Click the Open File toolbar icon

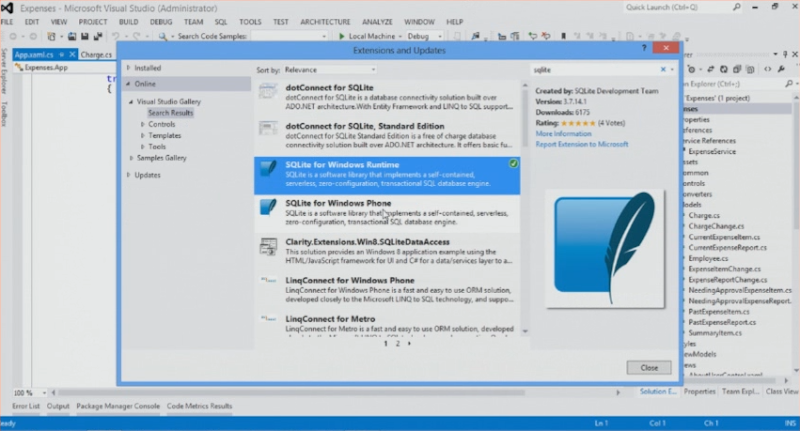click(x=72, y=36)
